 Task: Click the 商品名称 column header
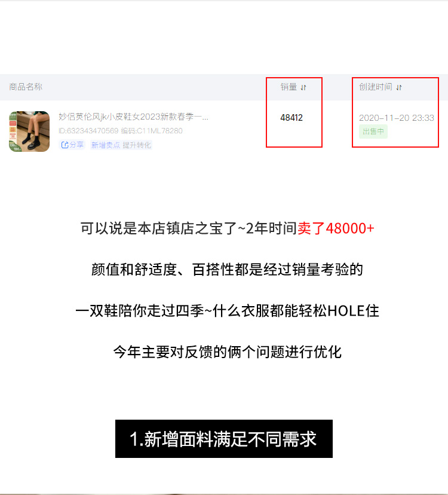[26, 87]
